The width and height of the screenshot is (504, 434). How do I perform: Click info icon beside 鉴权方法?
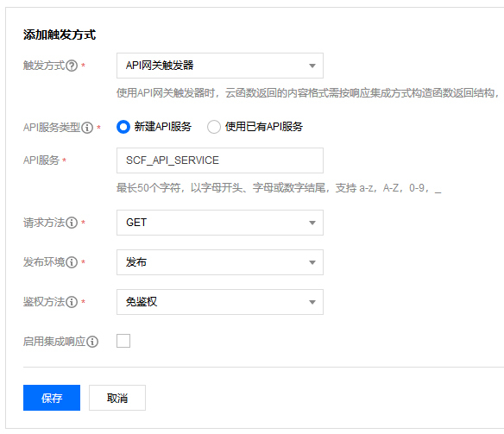click(72, 302)
